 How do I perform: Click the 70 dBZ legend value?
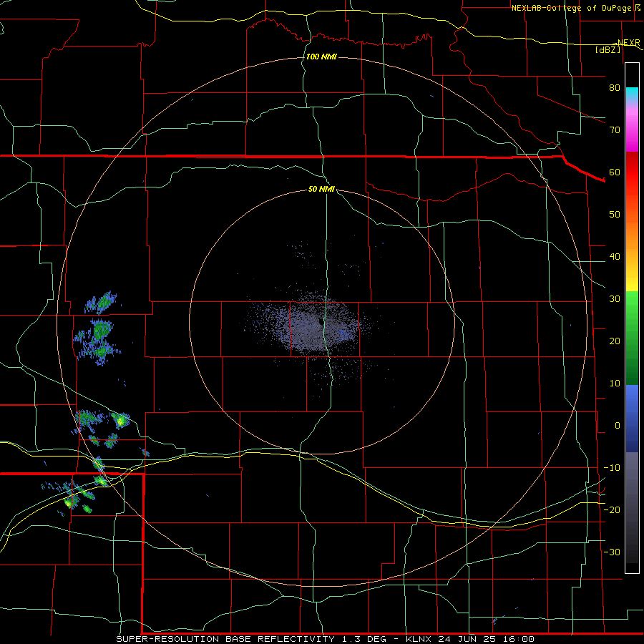615,130
